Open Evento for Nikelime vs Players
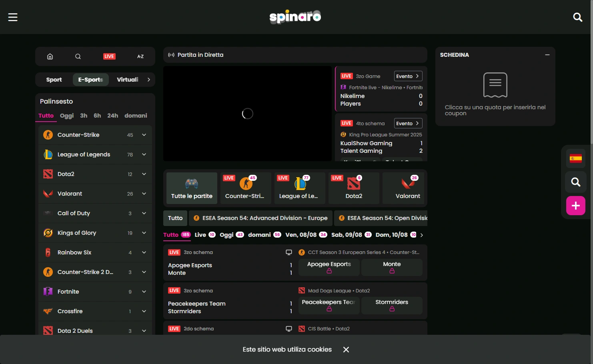This screenshot has height=364, width=593. 408,76
